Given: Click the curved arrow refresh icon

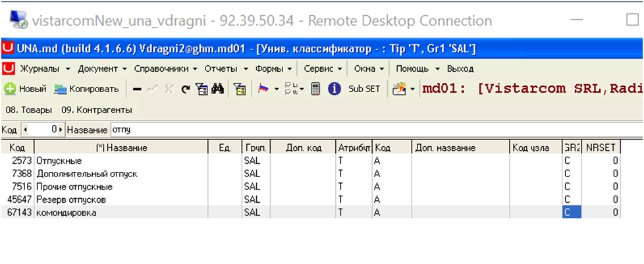Looking at the screenshot, I should click(186, 89).
